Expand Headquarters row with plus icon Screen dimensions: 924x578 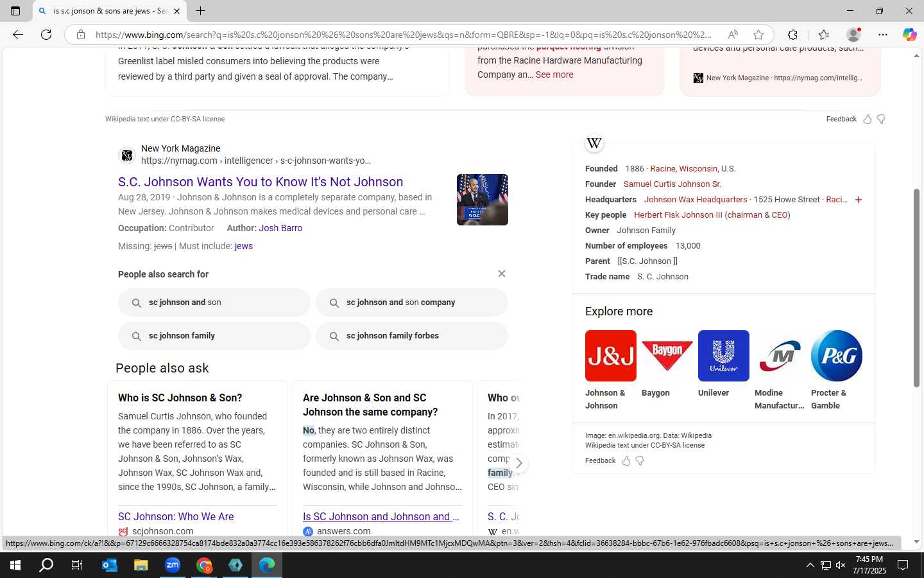859,200
